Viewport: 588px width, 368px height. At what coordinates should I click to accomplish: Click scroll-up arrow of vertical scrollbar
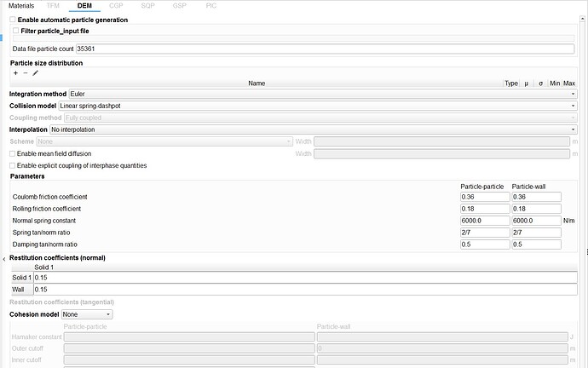582,19
